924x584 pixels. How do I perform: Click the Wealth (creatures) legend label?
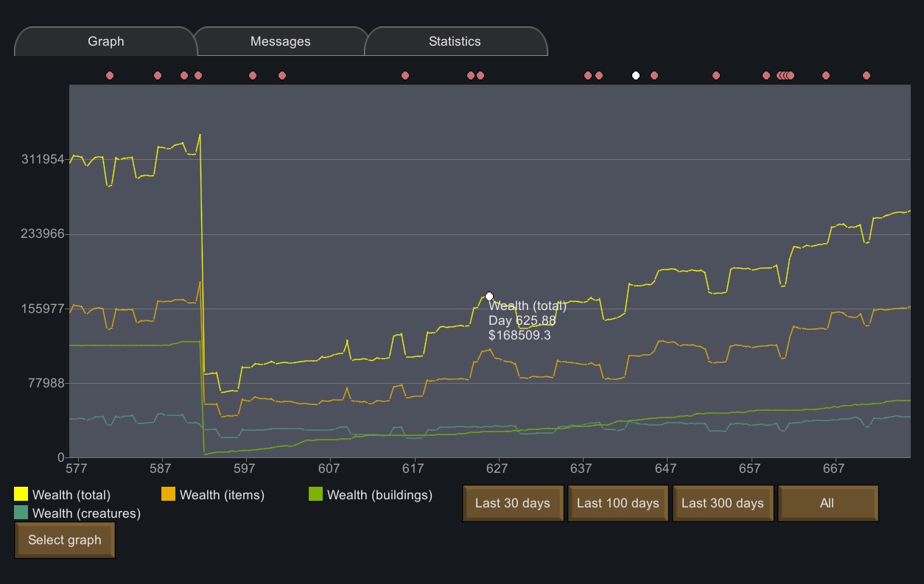click(86, 513)
